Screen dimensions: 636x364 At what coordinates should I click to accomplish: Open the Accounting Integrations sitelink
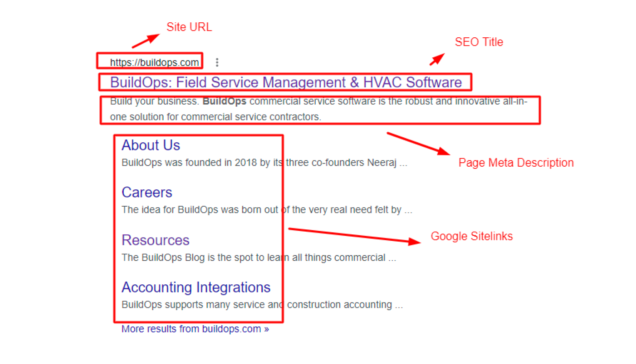[196, 287]
